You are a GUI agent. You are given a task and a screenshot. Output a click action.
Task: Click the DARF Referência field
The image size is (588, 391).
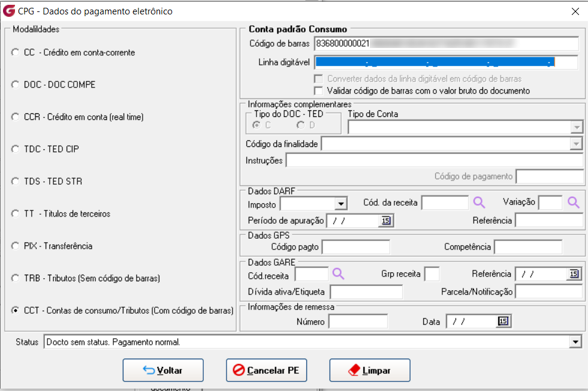click(x=550, y=220)
